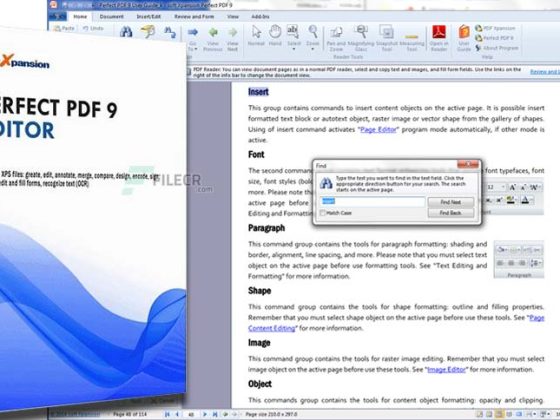Click the Undo button in ribbon

[x=93, y=28]
